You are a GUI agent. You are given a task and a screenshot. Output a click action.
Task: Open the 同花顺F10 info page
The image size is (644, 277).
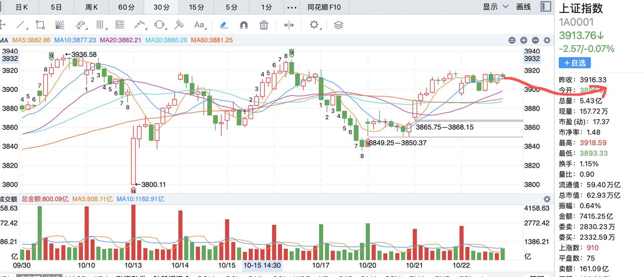click(324, 7)
